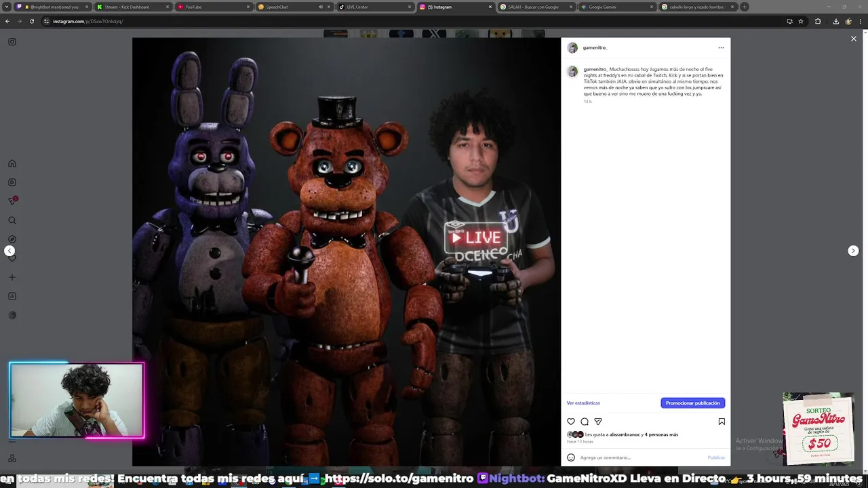The width and height of the screenshot is (868, 488).
Task: Open Instagram logo in left sidebar
Action: tap(12, 41)
